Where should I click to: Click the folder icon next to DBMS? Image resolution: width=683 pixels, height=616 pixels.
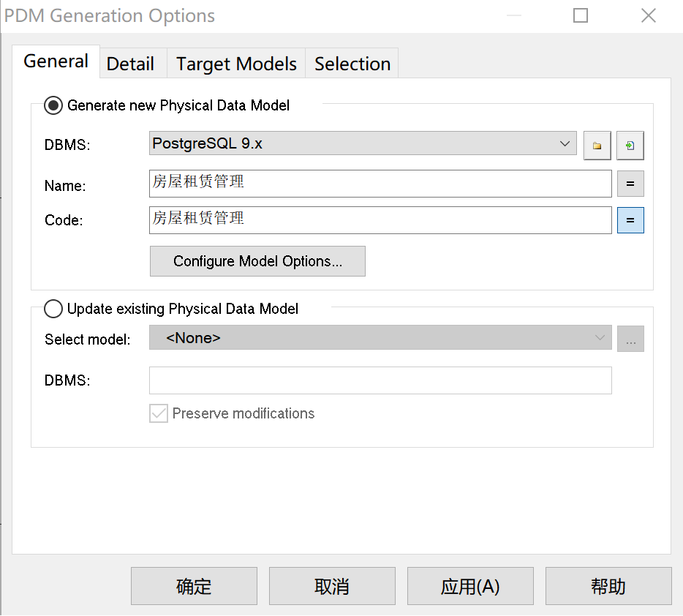pos(597,146)
